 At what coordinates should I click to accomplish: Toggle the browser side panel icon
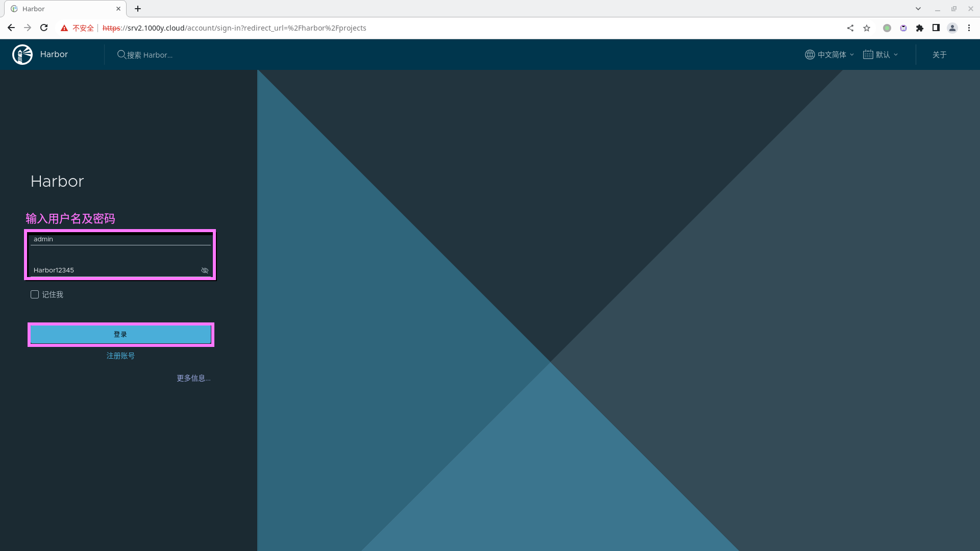tap(936, 28)
